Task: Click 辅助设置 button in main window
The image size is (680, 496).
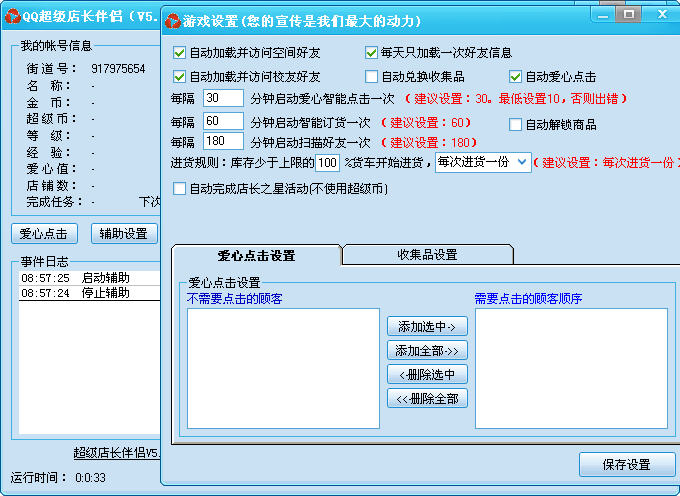Action: tap(124, 234)
